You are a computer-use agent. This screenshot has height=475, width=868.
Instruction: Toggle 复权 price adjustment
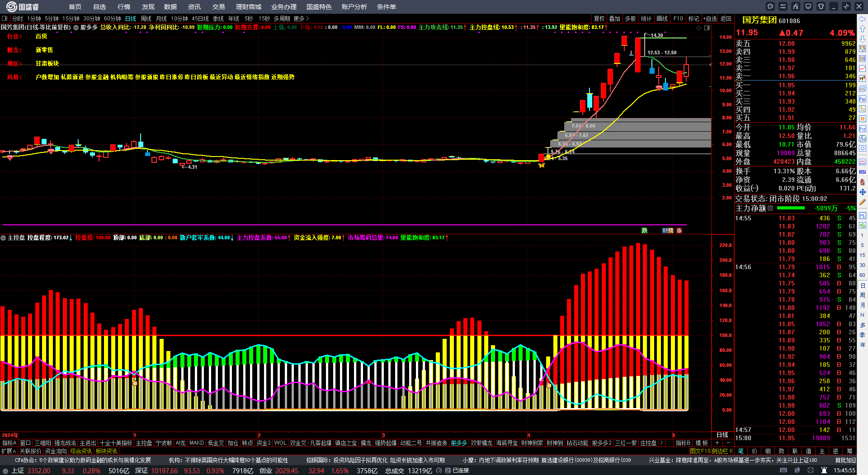(x=599, y=19)
